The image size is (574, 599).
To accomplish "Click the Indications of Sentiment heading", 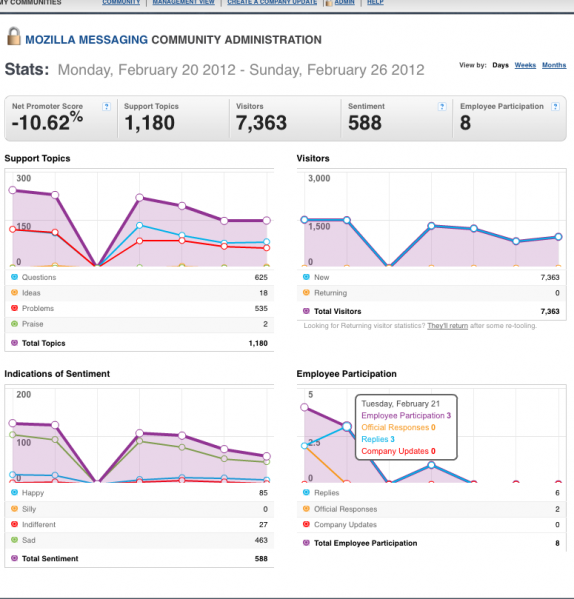I will tap(57, 374).
